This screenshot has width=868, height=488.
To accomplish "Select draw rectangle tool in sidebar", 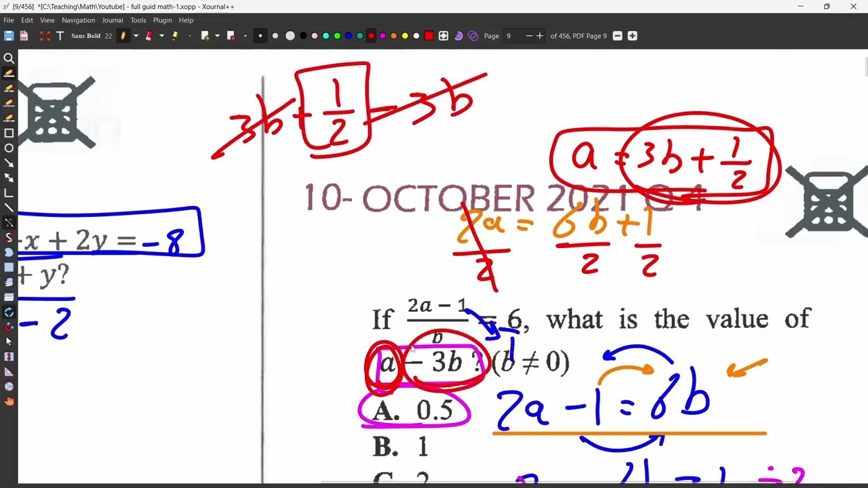I will coord(9,133).
